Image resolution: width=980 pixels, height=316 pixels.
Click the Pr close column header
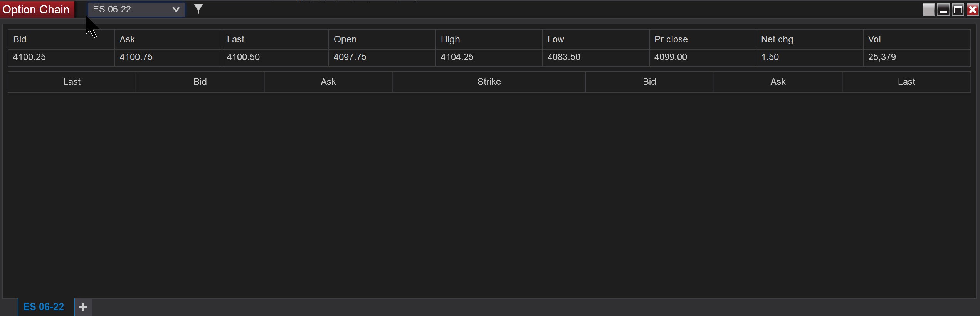pyautogui.click(x=703, y=39)
